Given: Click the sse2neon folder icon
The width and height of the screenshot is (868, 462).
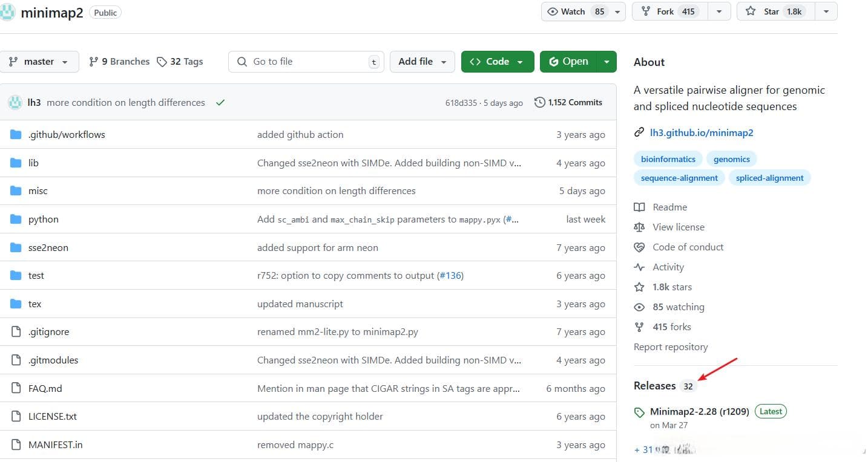Looking at the screenshot, I should [16, 247].
